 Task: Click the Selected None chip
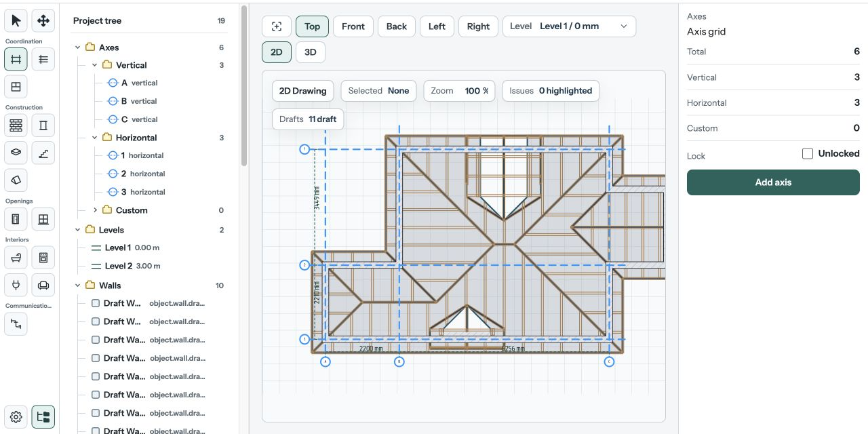(x=378, y=91)
